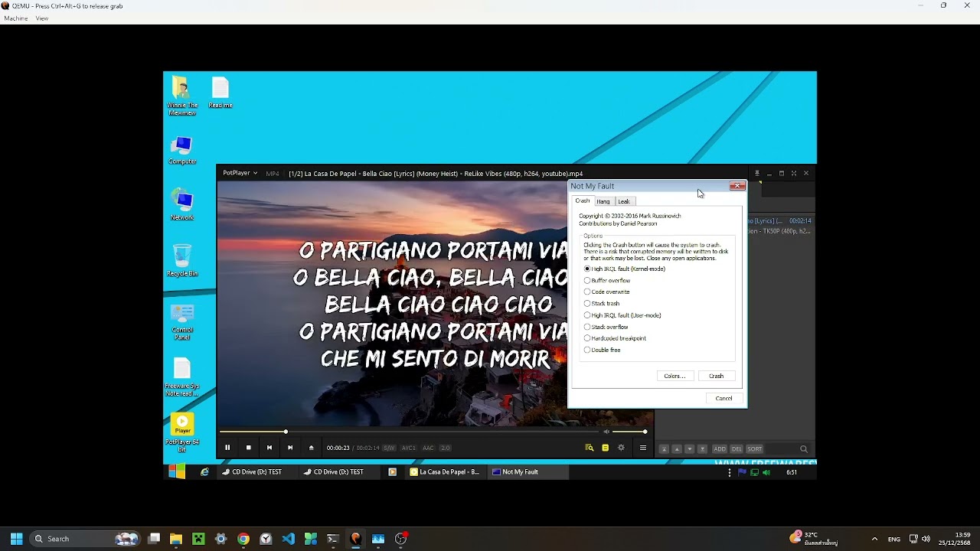Click the pin always-on-top icon in PotPlayer

(756, 174)
